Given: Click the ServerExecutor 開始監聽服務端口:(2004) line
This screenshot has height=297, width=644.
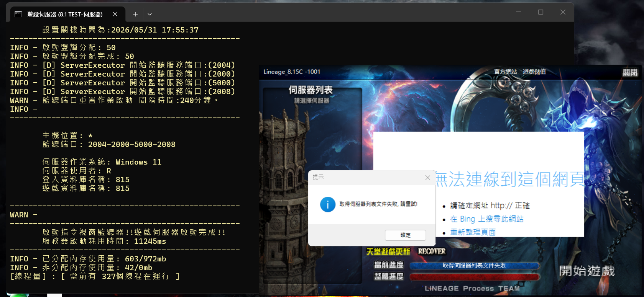Looking at the screenshot, I should click(x=123, y=65).
